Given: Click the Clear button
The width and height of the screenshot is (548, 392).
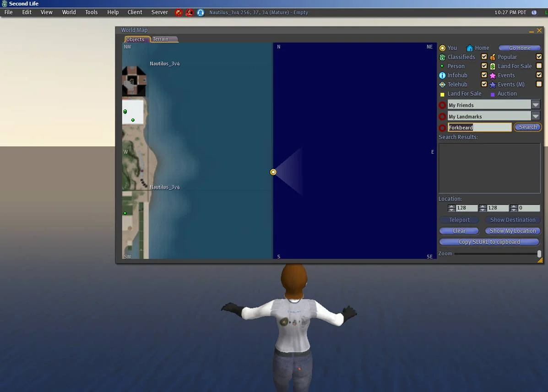Looking at the screenshot, I should coord(459,231).
